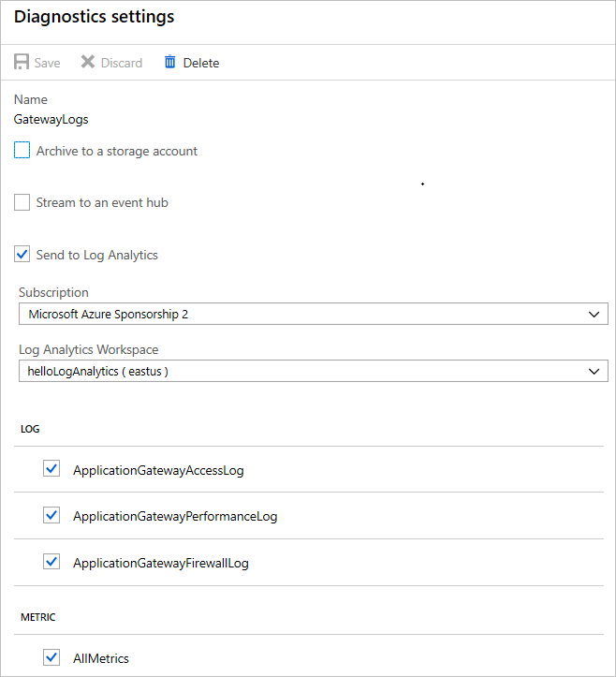The width and height of the screenshot is (616, 677).
Task: Click the ApplicationGatewayFirewallLog label text
Action: (161, 563)
